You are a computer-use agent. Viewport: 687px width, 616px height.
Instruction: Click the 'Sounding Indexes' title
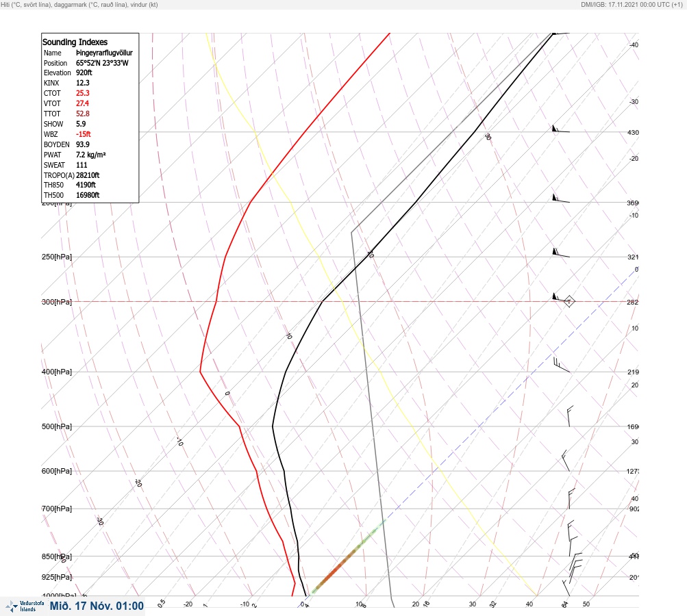75,42
